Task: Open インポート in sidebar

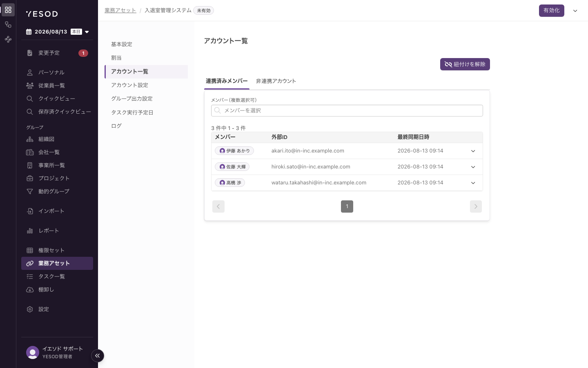Action: 57,211
